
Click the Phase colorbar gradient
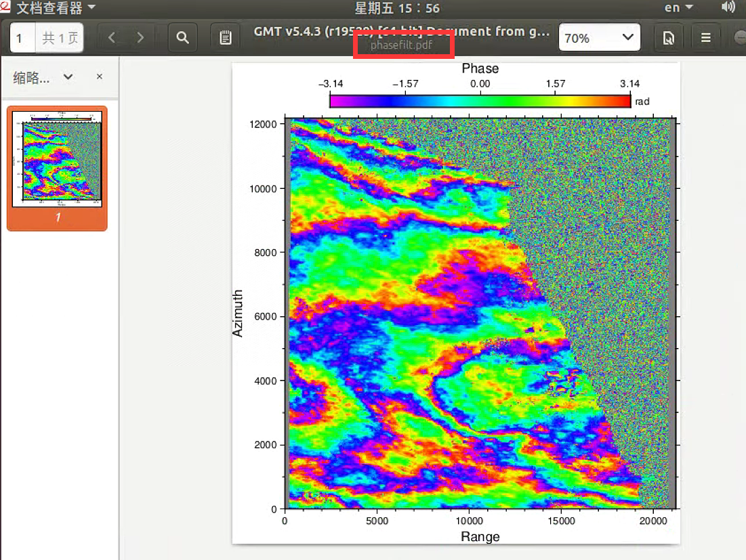pos(480,102)
